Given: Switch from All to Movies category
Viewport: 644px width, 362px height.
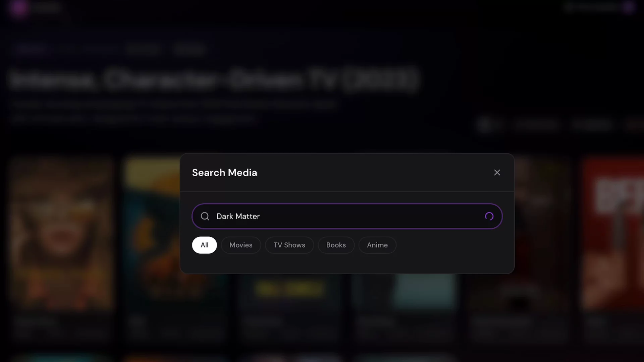Looking at the screenshot, I should coord(241,245).
